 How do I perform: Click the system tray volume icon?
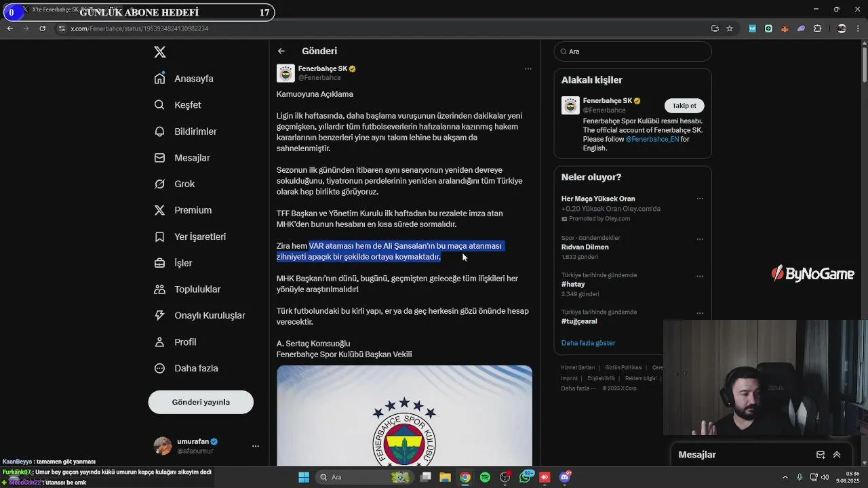(x=825, y=477)
